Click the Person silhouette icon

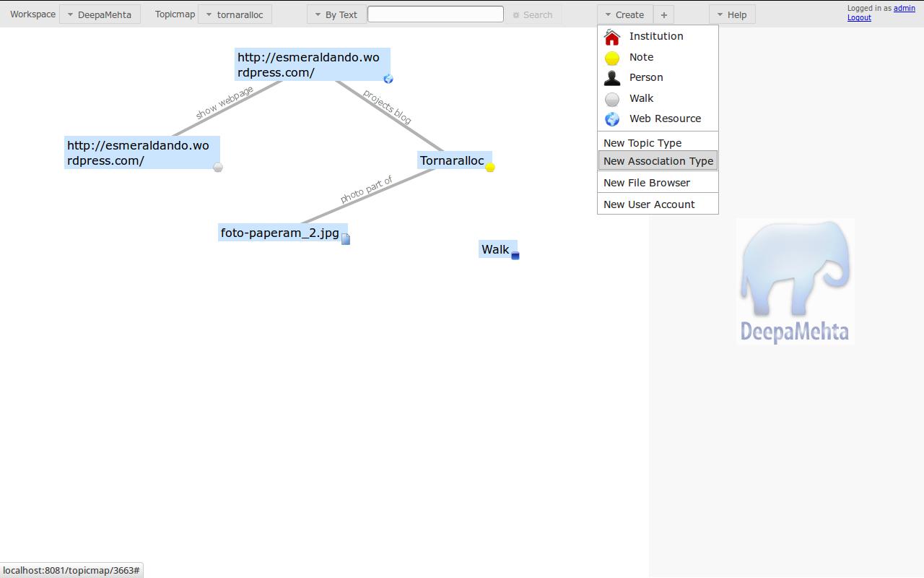coord(612,78)
